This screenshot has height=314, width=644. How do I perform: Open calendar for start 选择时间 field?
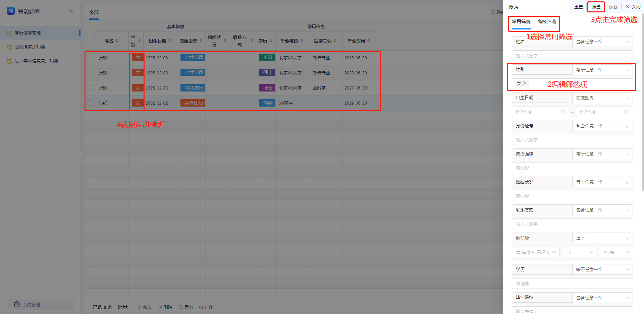click(563, 112)
